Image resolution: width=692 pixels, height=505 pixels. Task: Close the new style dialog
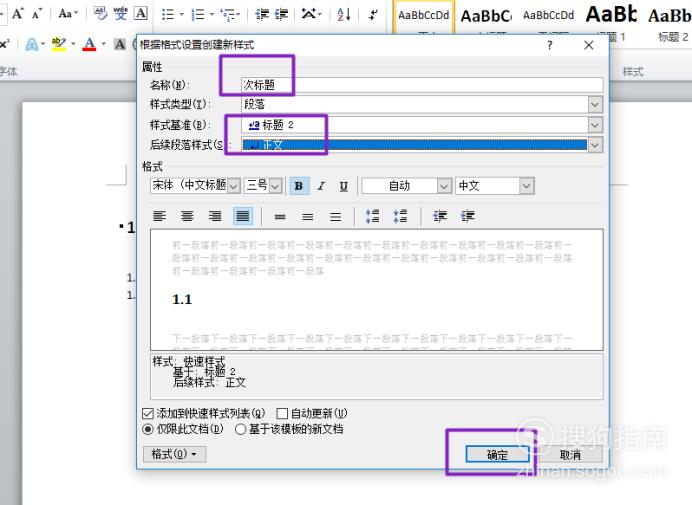(x=588, y=45)
